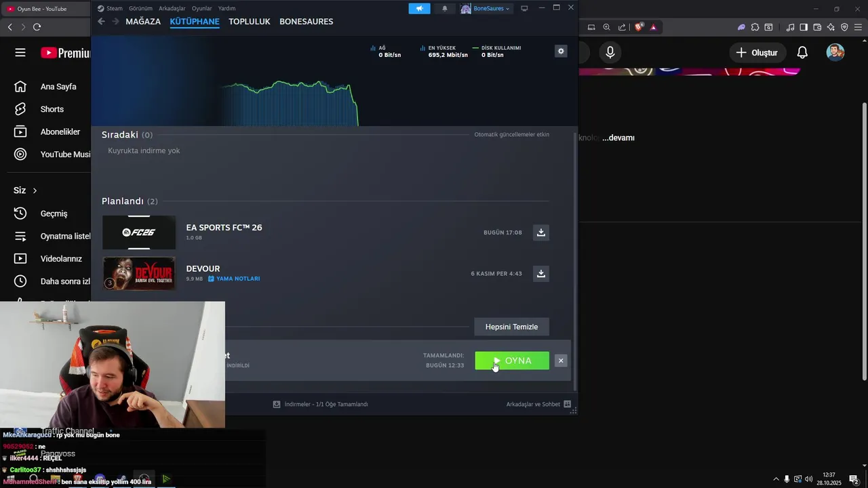Open Brave Wallet icon
868x488 pixels.
pyautogui.click(x=817, y=27)
